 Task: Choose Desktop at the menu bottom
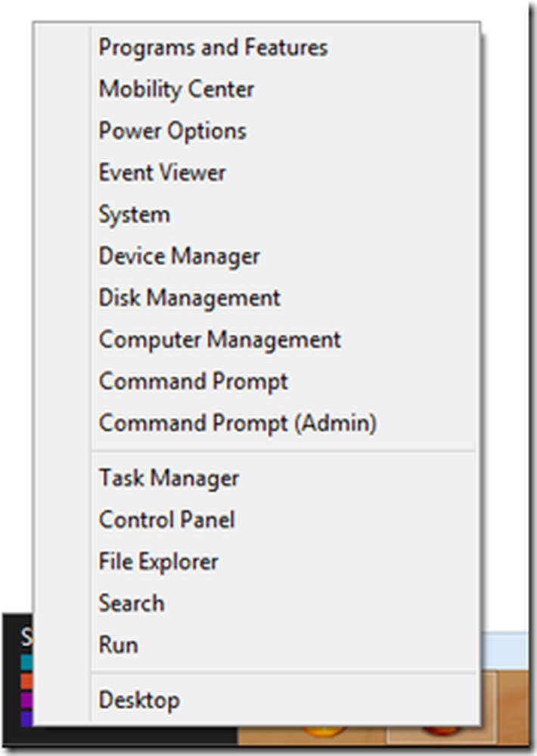(138, 699)
